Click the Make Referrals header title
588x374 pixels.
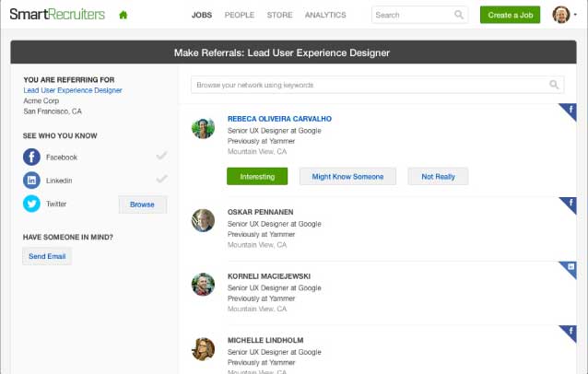(x=282, y=53)
